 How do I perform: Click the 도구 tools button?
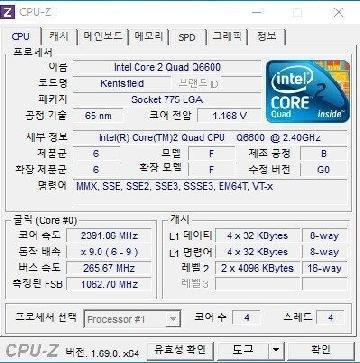click(x=243, y=349)
